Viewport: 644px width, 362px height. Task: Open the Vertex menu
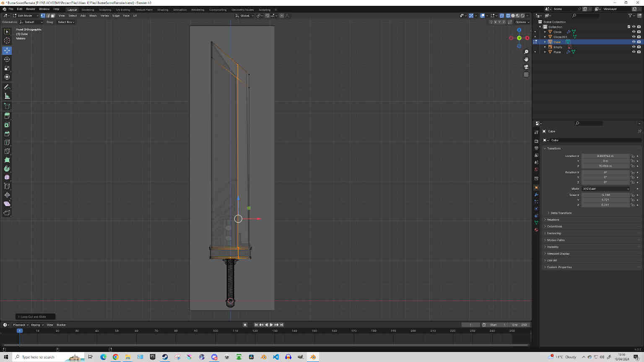(x=104, y=16)
